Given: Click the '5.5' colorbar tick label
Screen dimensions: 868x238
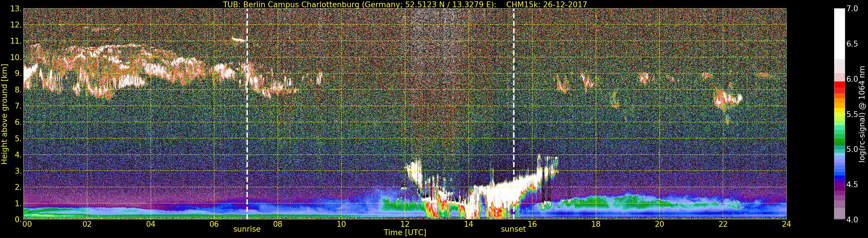Looking at the screenshot, I should point(852,114).
